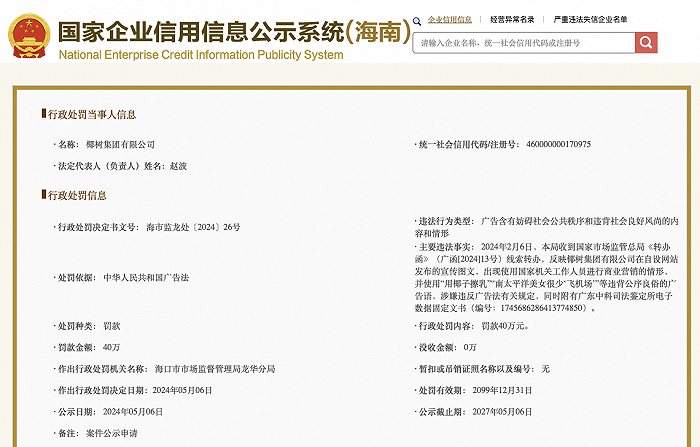Click the national emblem logo

point(29,36)
